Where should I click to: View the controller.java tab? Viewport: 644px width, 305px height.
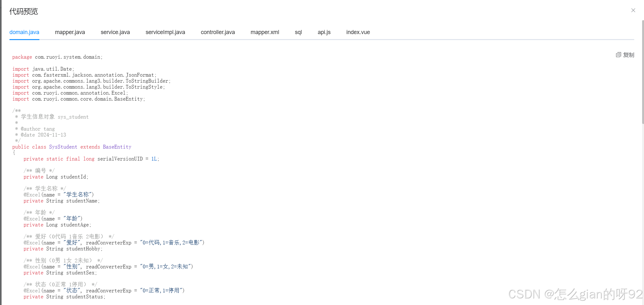[218, 32]
